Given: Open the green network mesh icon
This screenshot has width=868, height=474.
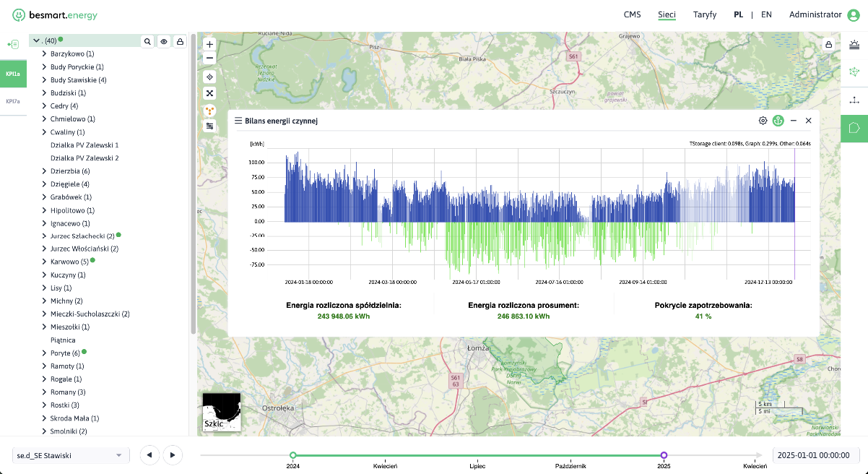Looking at the screenshot, I should 854,72.
